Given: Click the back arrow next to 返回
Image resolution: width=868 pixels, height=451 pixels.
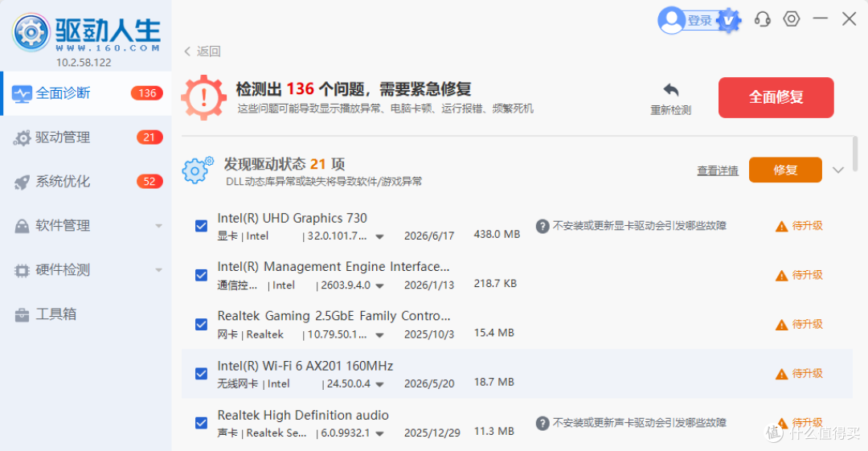Looking at the screenshot, I should (x=187, y=51).
